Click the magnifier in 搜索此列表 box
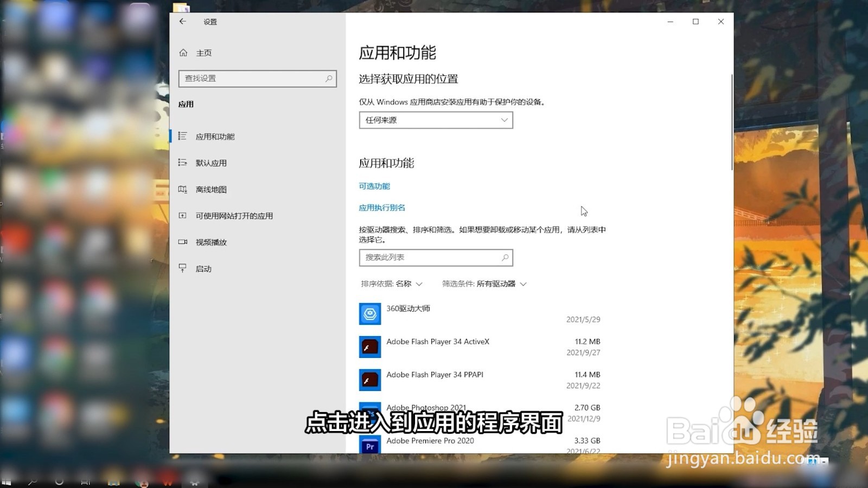This screenshot has height=488, width=868. [505, 258]
